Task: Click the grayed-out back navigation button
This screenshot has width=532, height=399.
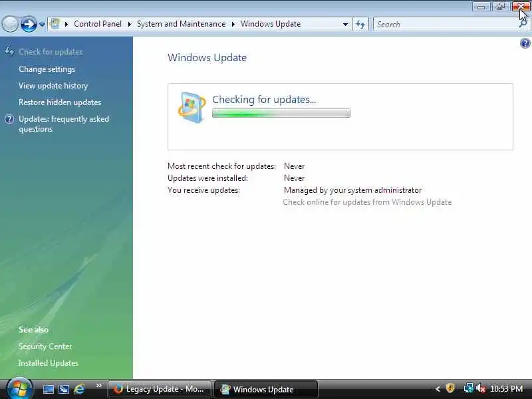Action: click(10, 24)
